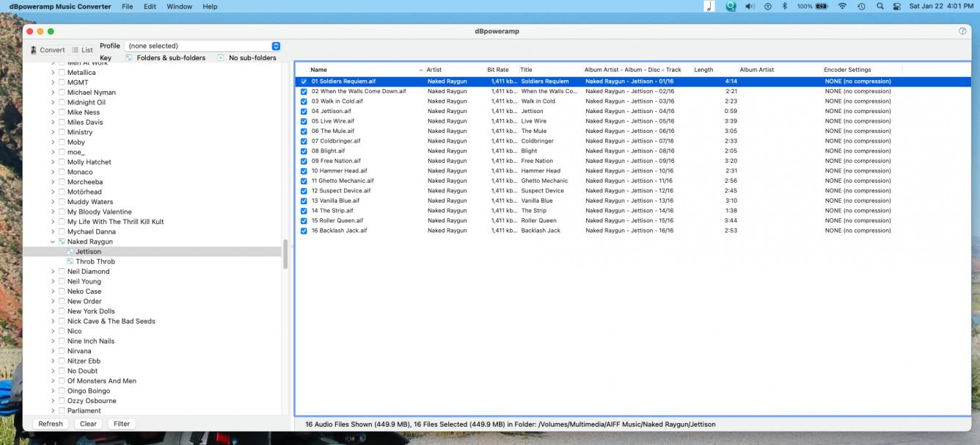
Task: Open the File menu
Action: pos(128,7)
